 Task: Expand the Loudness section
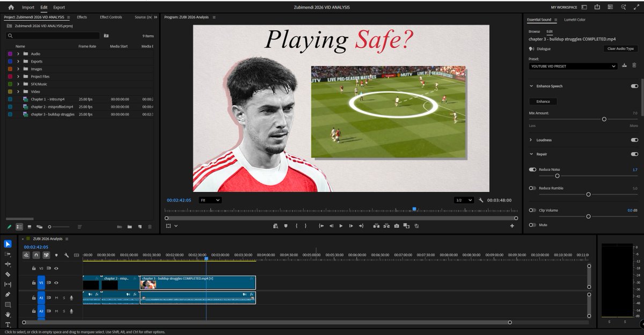pos(531,140)
